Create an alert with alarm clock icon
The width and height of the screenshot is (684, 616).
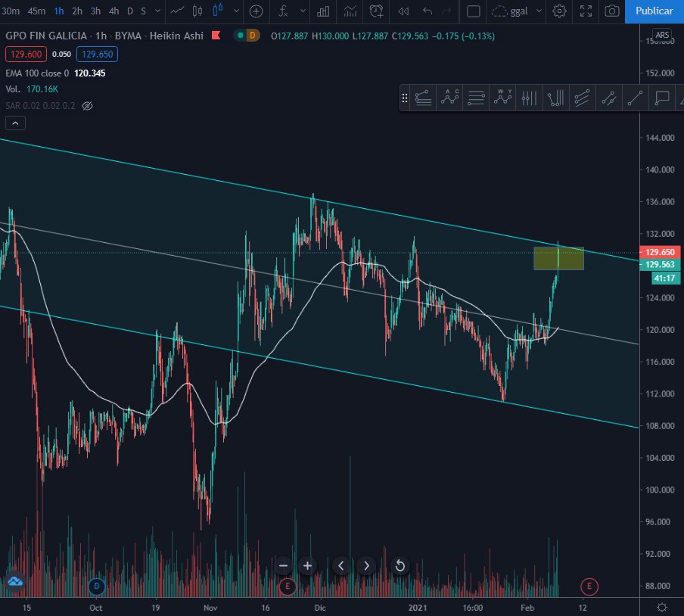376,11
